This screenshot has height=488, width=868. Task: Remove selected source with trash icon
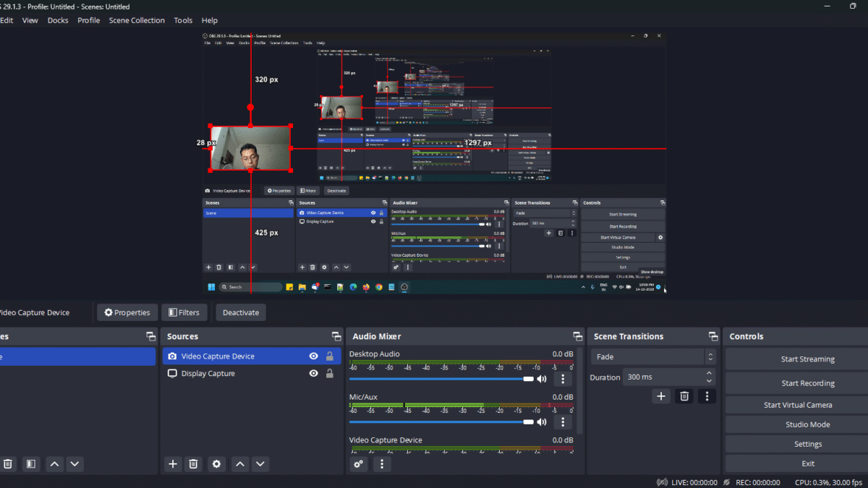(193, 464)
